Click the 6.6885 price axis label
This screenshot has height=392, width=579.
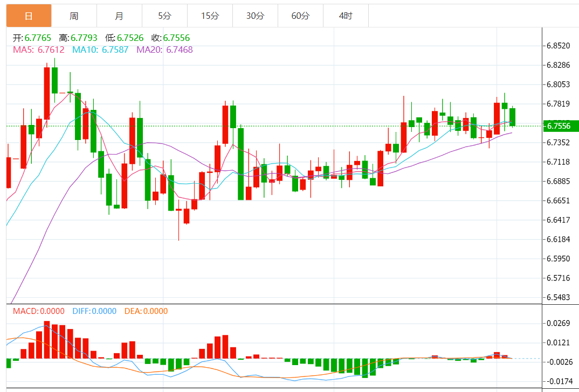point(559,181)
